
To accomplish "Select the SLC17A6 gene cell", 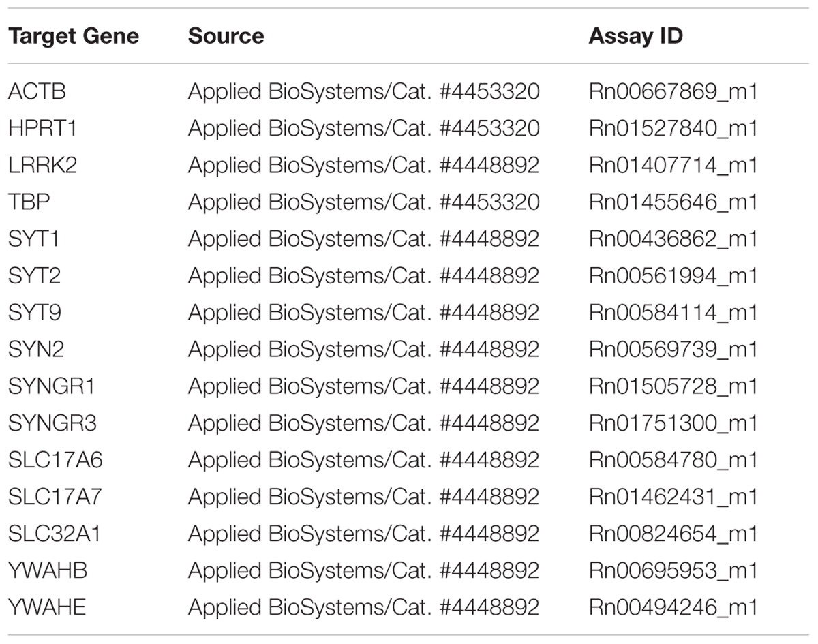I will coord(56,459).
